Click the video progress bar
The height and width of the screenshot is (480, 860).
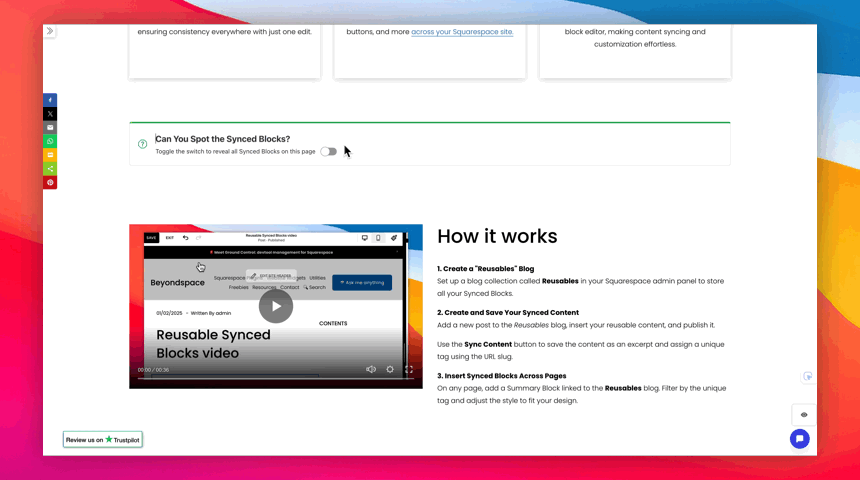tap(276, 378)
